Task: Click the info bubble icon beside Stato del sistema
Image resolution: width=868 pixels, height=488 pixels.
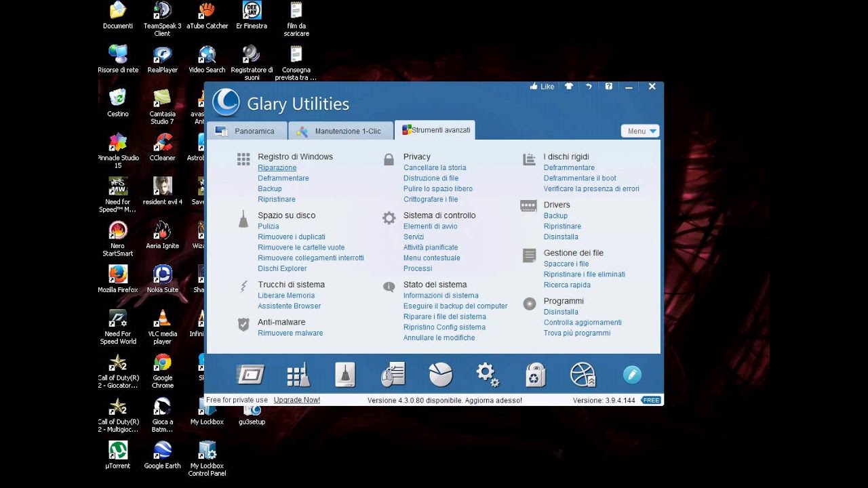Action: coord(389,287)
